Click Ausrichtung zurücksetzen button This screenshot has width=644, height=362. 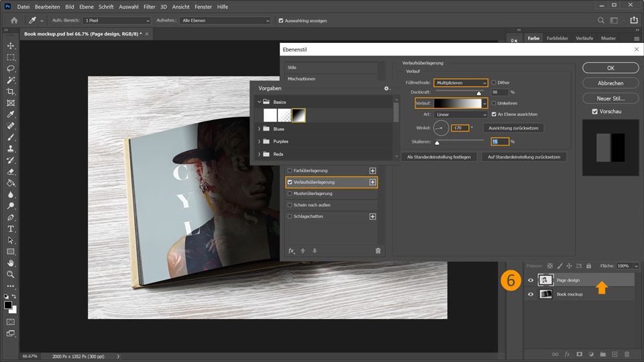tap(513, 127)
